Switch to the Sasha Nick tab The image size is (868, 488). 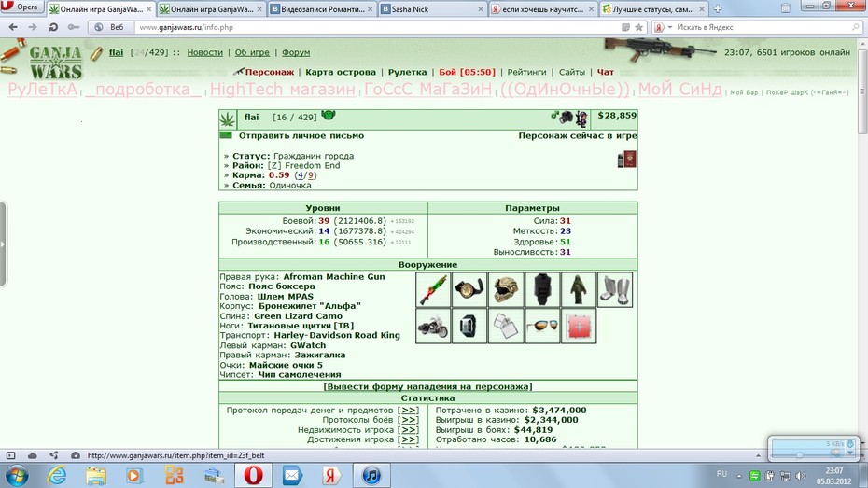pos(432,9)
